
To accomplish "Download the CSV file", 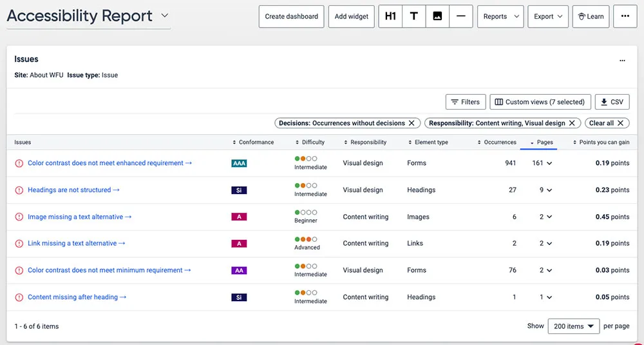I will [612, 102].
